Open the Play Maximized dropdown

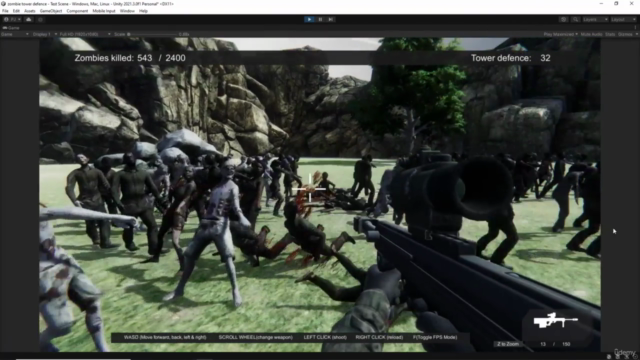(560, 34)
